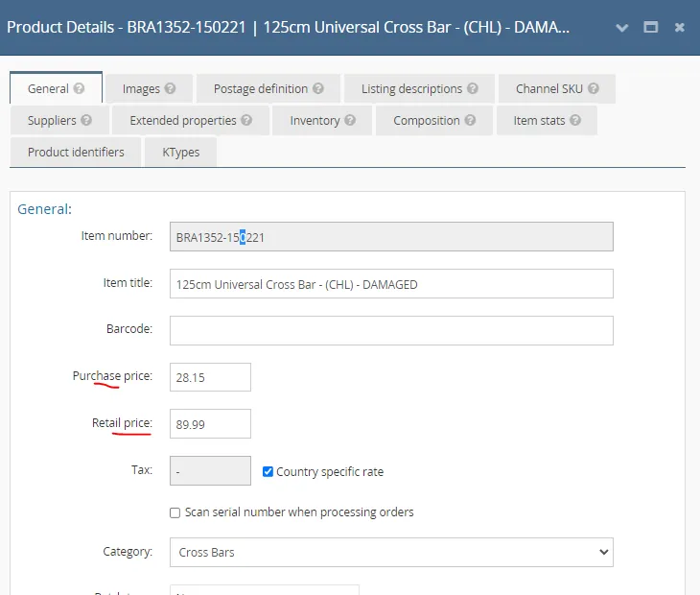The height and width of the screenshot is (595, 700).
Task: Click the help icon beside Images tab
Action: (x=170, y=88)
